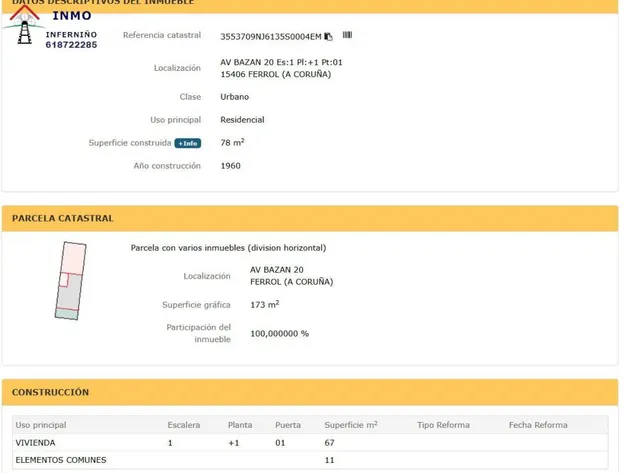The image size is (640, 473).
Task: Click the Superficie gráfica value 173 m²
Action: pos(264,304)
